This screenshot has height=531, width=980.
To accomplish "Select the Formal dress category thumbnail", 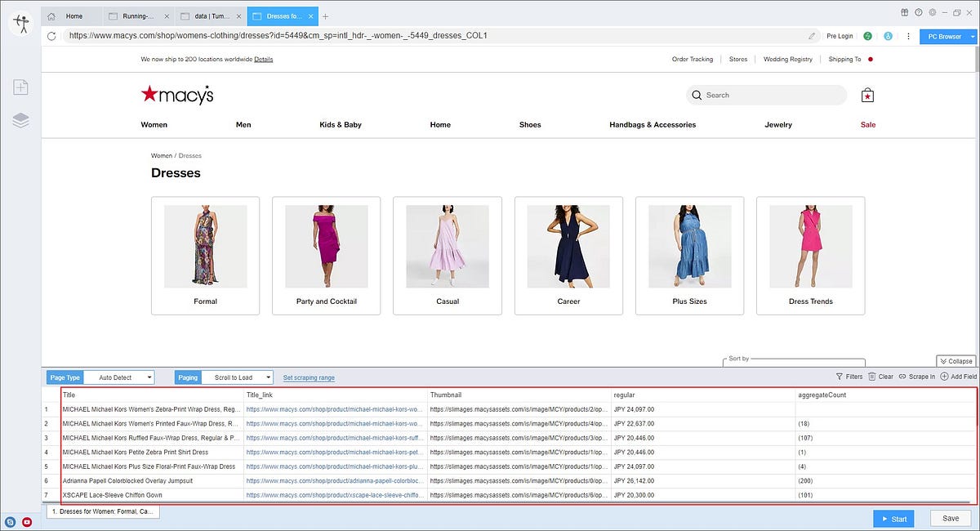I will click(204, 247).
